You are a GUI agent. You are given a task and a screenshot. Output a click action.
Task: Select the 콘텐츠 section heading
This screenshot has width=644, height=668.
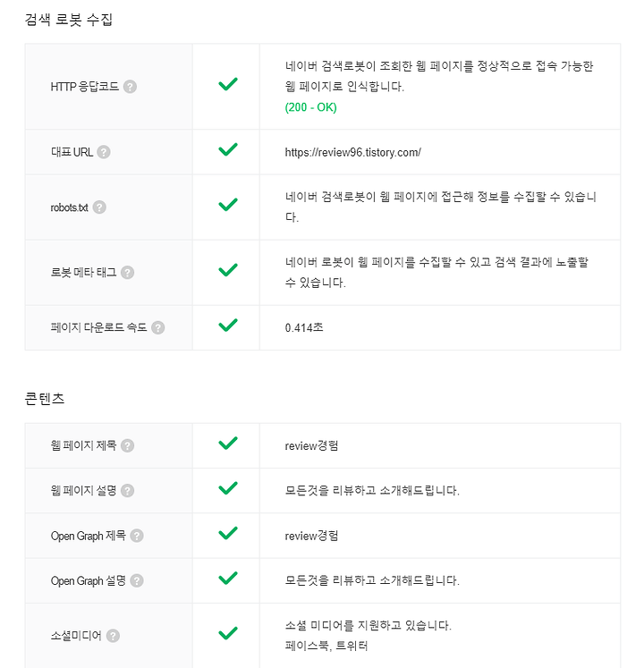pos(45,399)
